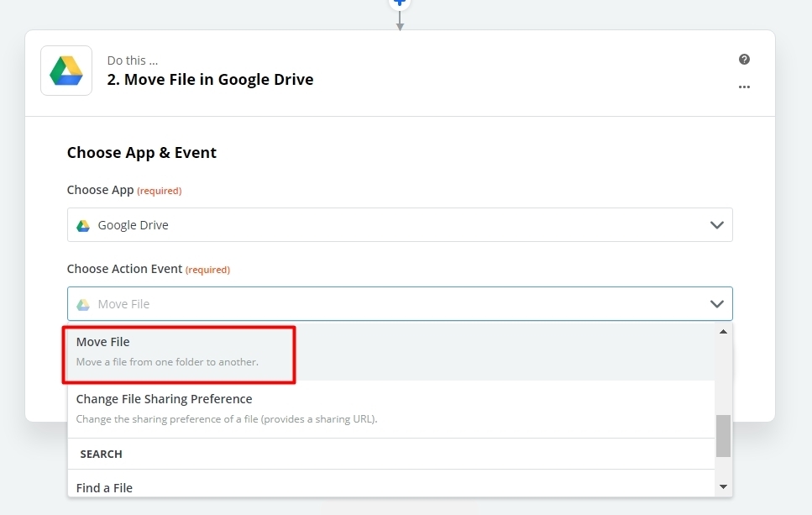Click the 'Do this ...' caption text
Viewport: 812px width, 515px height.
pyautogui.click(x=133, y=60)
